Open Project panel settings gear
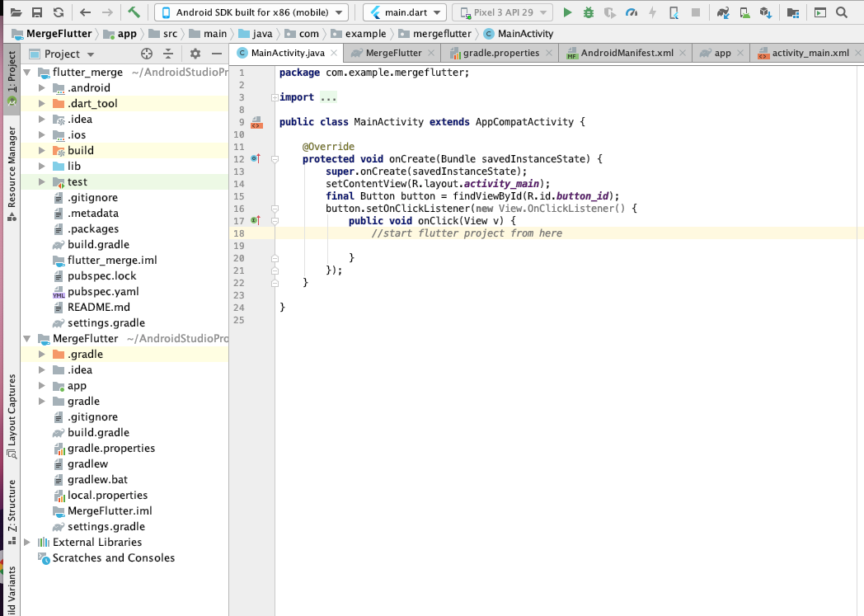864x616 pixels. click(195, 54)
